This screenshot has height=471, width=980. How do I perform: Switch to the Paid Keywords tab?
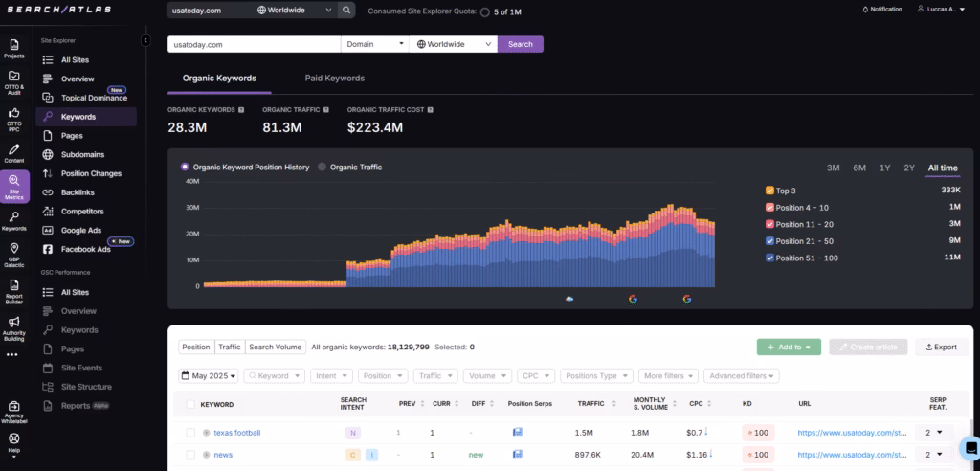334,78
